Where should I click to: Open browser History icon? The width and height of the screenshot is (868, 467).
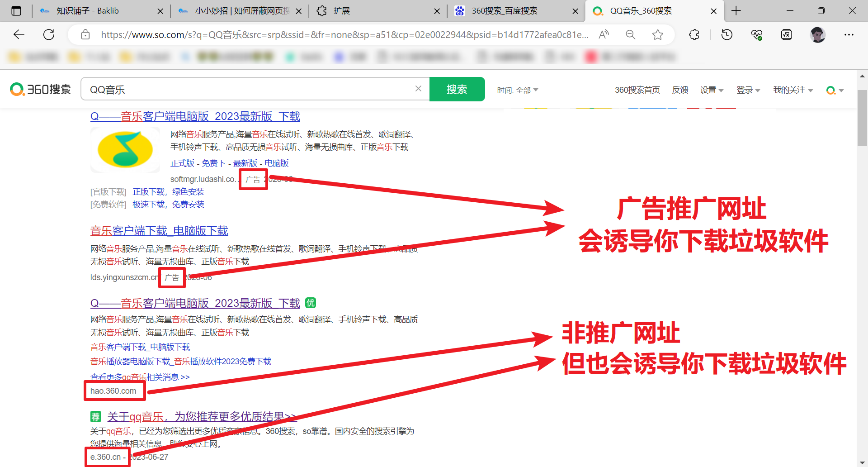(727, 34)
